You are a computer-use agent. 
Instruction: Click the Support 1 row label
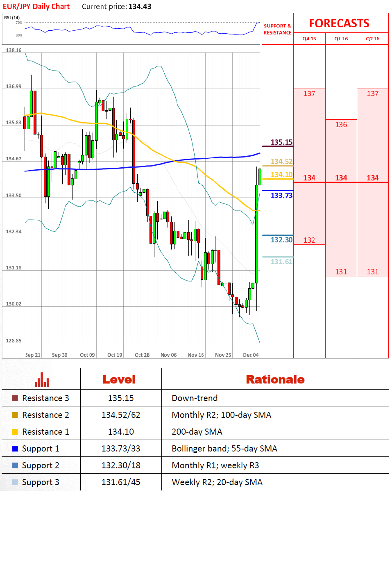(41, 449)
